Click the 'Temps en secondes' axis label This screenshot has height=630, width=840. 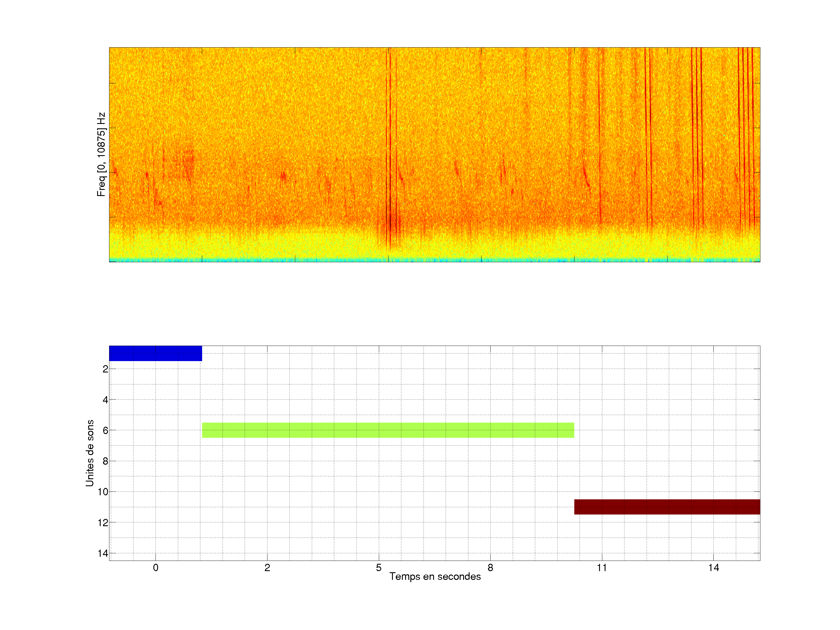point(435,576)
